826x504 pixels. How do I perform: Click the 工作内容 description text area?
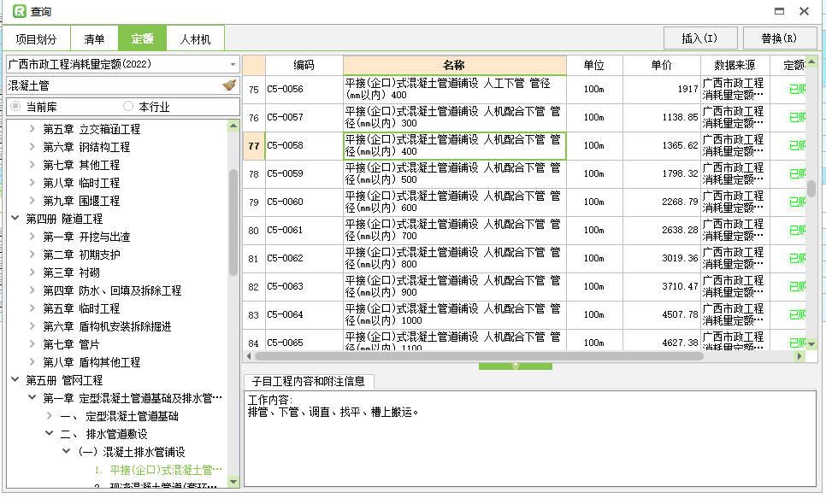[x=530, y=438]
